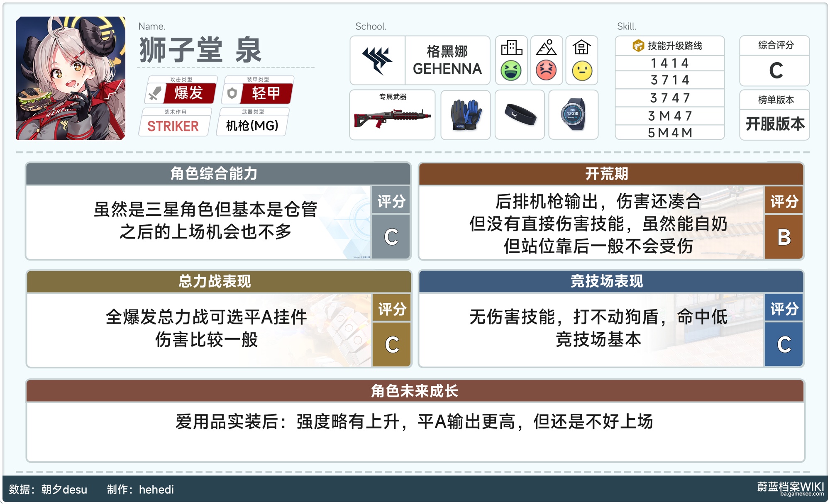The height and width of the screenshot is (504, 830).
Task: Click the character portrait thumbnail
Action: click(71, 78)
